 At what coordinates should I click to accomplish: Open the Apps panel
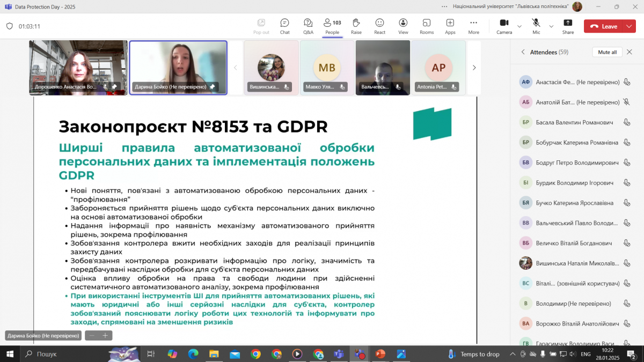(x=450, y=25)
